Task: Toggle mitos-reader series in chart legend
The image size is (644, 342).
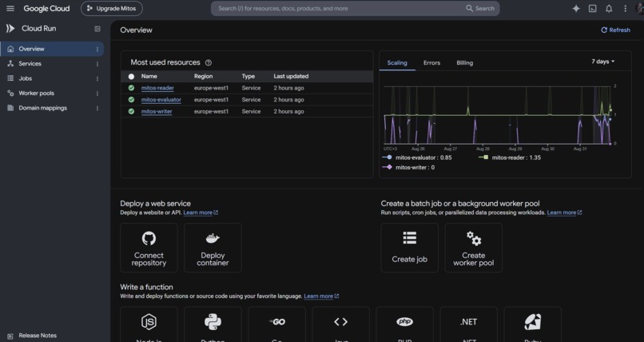Action: [510, 157]
